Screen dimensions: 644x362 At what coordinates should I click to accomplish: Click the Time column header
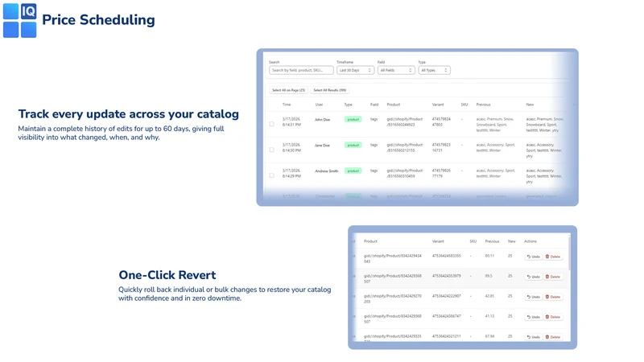287,105
